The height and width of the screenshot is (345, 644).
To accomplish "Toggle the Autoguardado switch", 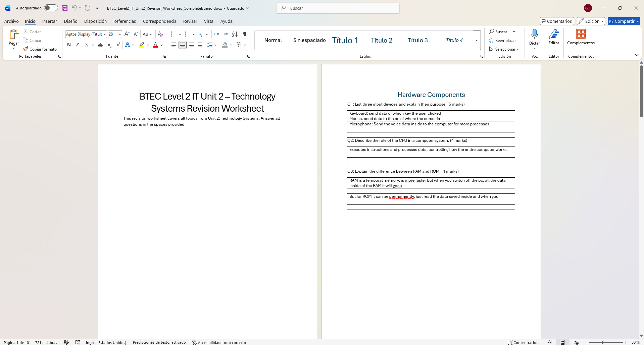I will click(51, 8).
